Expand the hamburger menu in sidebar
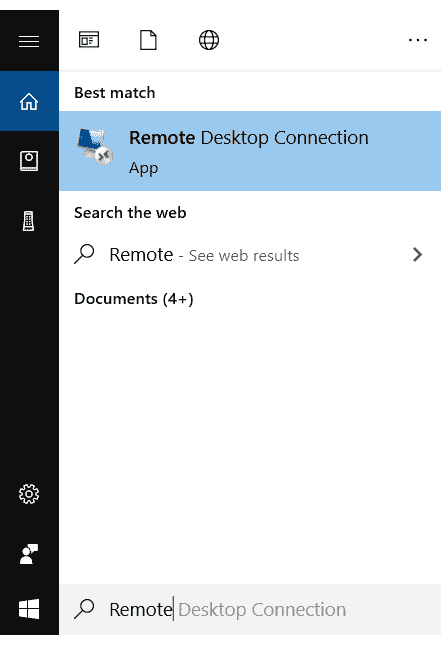This screenshot has width=441, height=645. tap(29, 41)
